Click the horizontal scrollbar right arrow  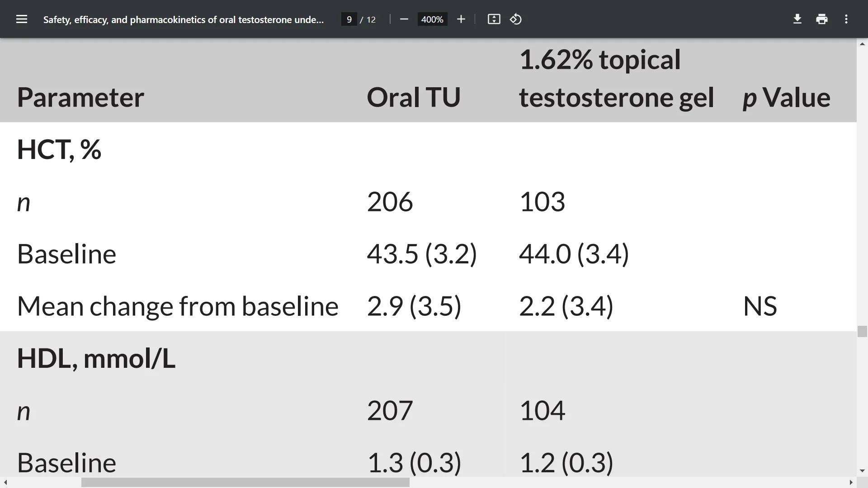851,483
